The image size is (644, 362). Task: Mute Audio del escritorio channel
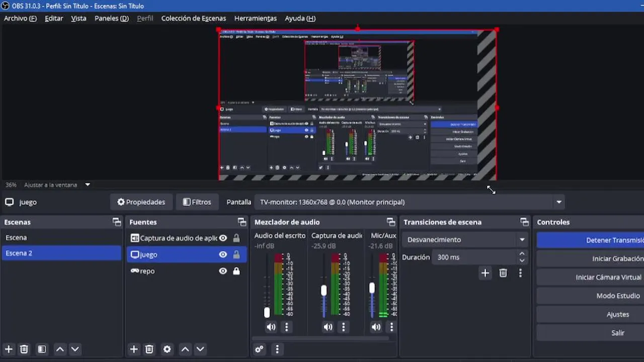tap(271, 327)
